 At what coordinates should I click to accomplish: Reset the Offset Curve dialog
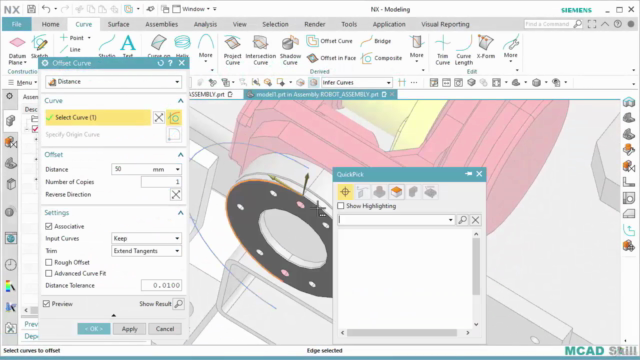(160, 63)
